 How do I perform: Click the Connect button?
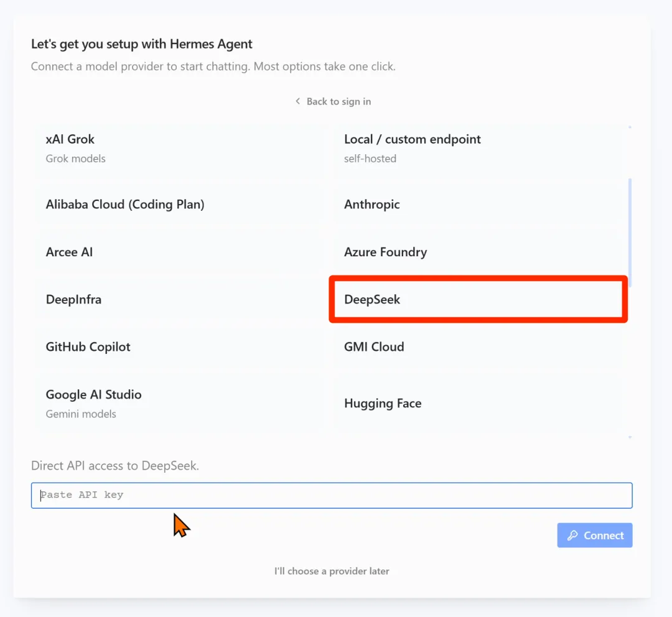(x=595, y=535)
